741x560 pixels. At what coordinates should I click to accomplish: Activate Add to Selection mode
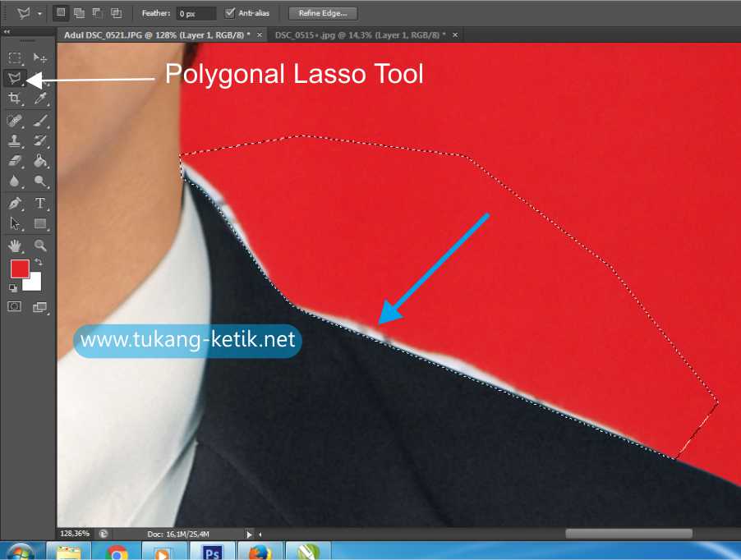pyautogui.click(x=78, y=13)
